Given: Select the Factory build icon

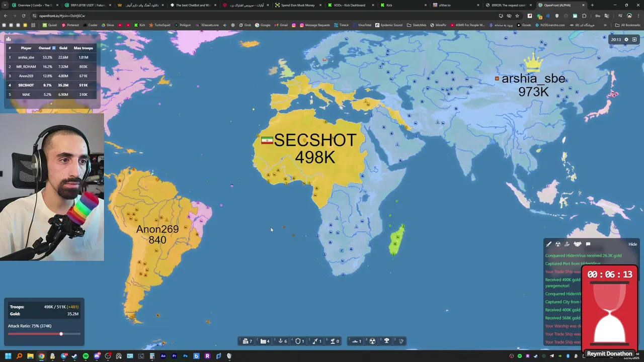Looking at the screenshot, I should [263, 341].
